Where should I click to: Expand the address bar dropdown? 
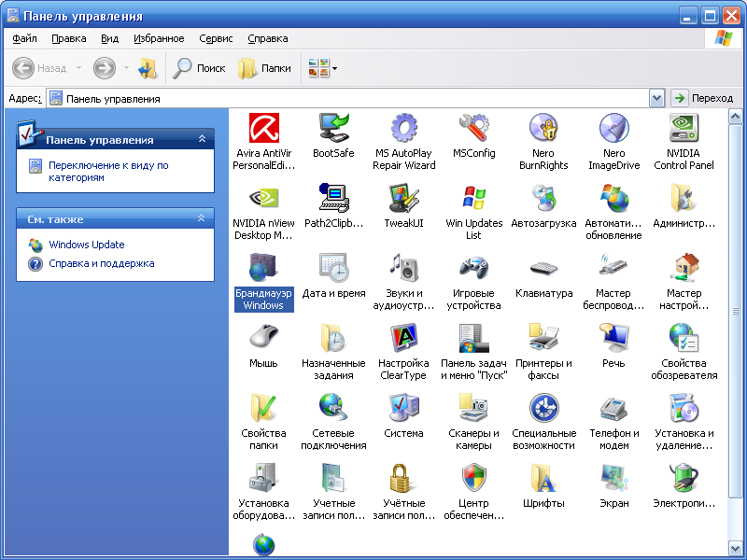click(655, 98)
